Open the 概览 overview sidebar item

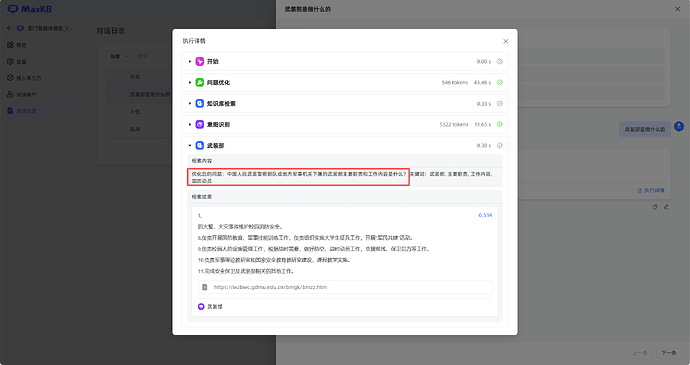pyautogui.click(x=22, y=45)
